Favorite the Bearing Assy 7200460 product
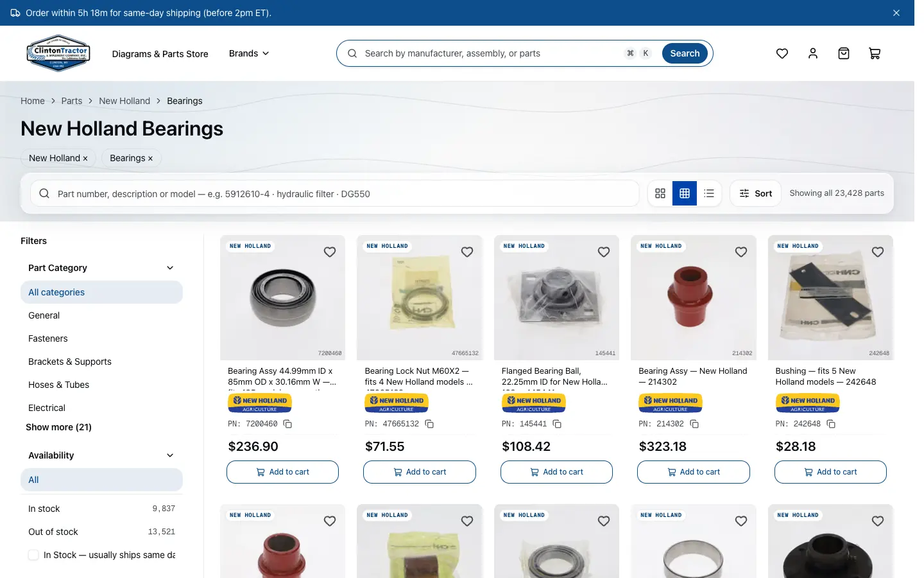This screenshot has width=924, height=578. click(330, 252)
